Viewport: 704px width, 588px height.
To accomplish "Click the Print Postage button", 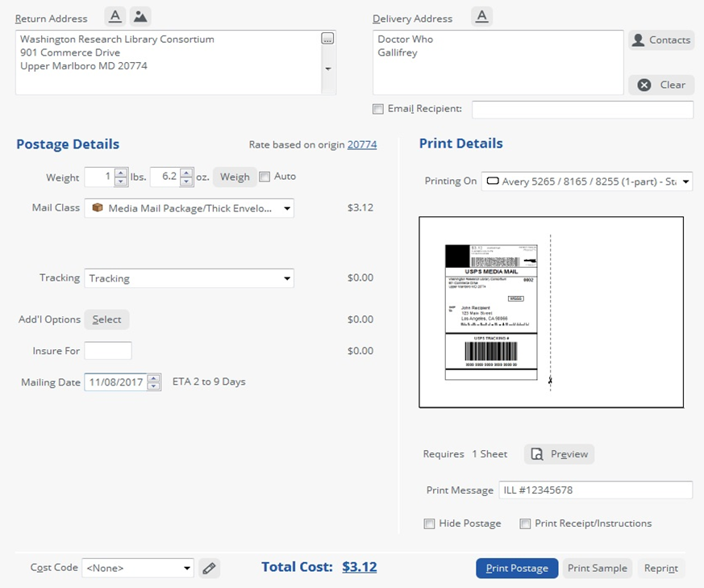I will 517,568.
